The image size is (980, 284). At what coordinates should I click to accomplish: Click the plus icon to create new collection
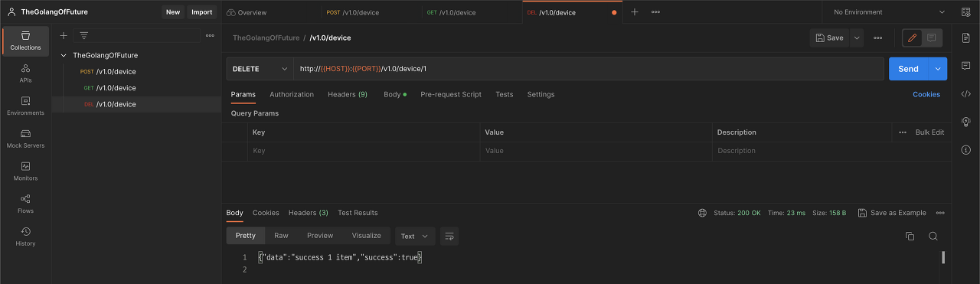pyautogui.click(x=64, y=35)
